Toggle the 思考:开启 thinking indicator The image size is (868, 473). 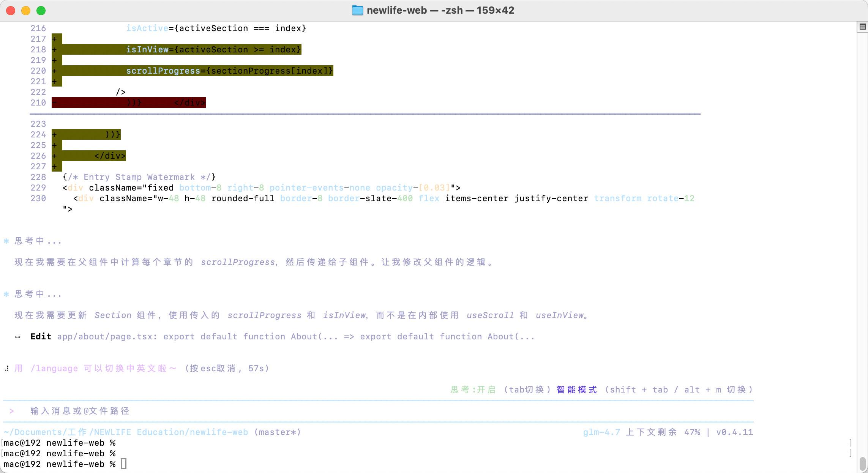(x=473, y=390)
